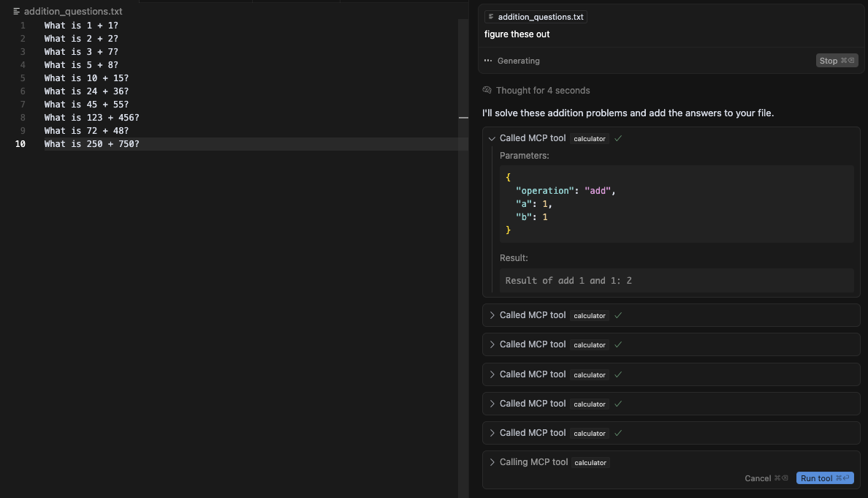The image size is (868, 498).
Task: Click the ellipsis icon next to Generating
Action: point(487,61)
